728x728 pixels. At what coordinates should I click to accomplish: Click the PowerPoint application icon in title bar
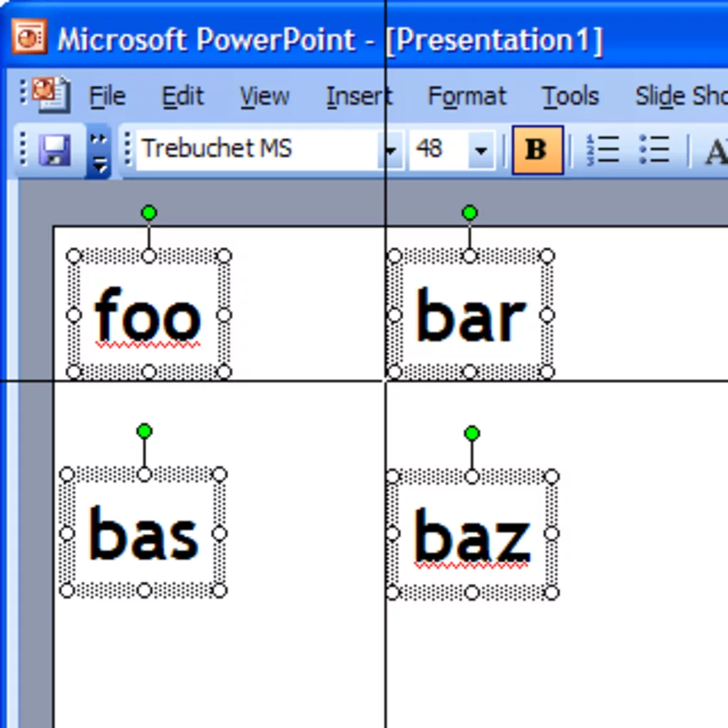[29, 37]
